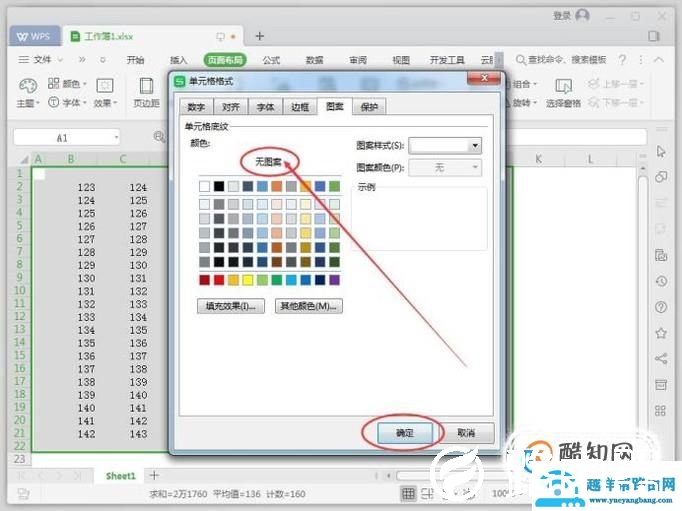Screen dimensions: 682x511
Task: Expand the Name Box A1 dropdown arrow
Action: click(116, 137)
